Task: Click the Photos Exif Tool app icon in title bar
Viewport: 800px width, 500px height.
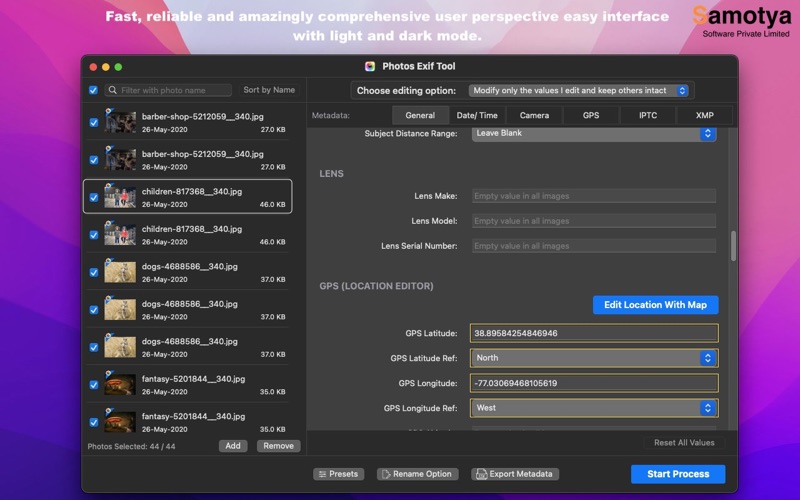Action: [370, 66]
